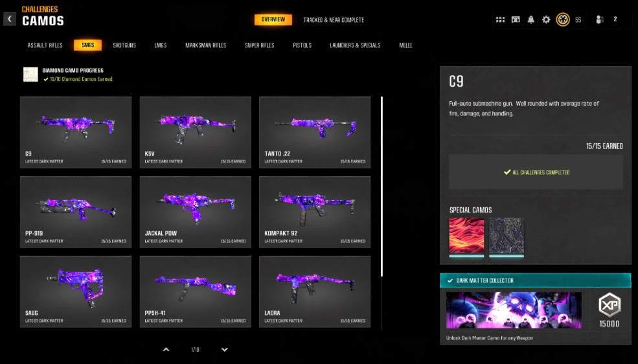Open the PPSh-41 weapon card
This screenshot has height=364, width=638.
coord(196,291)
